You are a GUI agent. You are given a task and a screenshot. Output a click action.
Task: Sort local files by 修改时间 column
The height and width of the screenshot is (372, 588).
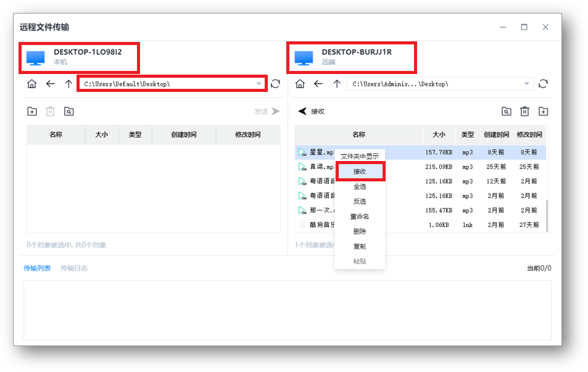[x=248, y=134]
